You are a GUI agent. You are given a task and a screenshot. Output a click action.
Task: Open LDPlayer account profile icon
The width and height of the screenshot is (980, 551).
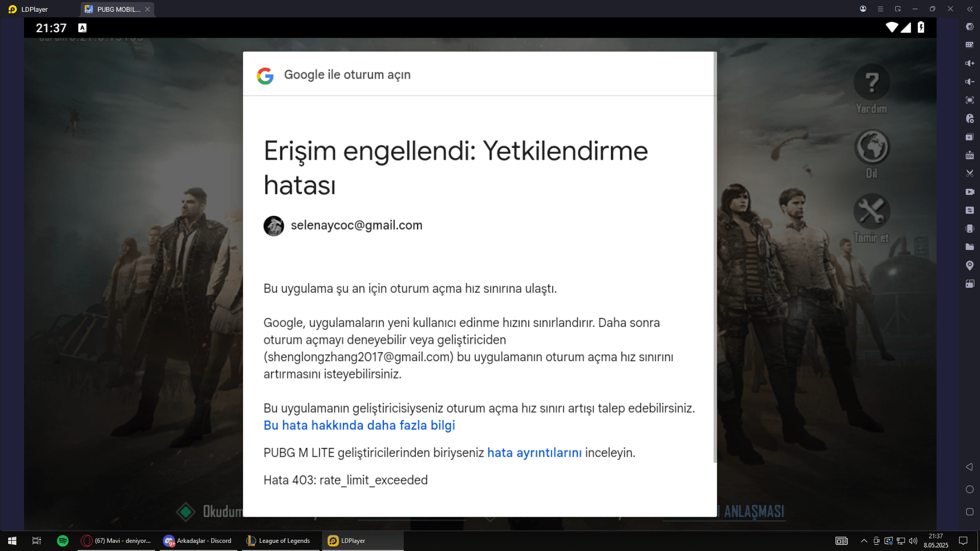pos(863,9)
